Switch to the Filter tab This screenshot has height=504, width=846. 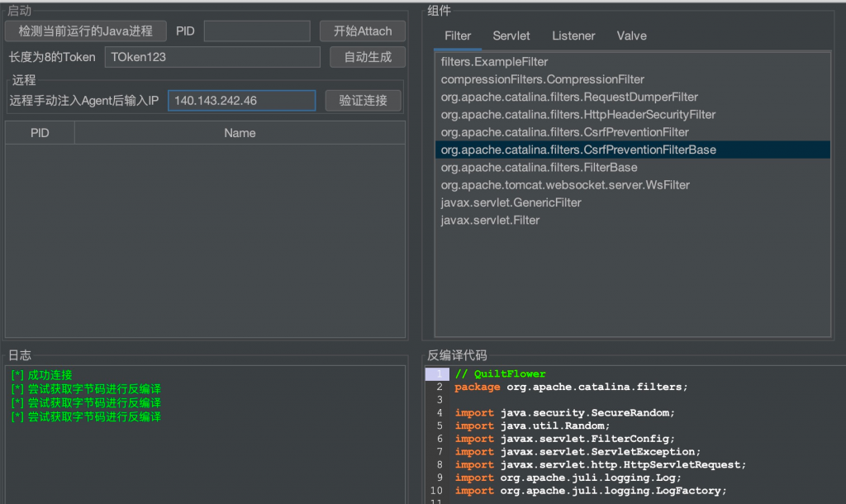click(458, 36)
